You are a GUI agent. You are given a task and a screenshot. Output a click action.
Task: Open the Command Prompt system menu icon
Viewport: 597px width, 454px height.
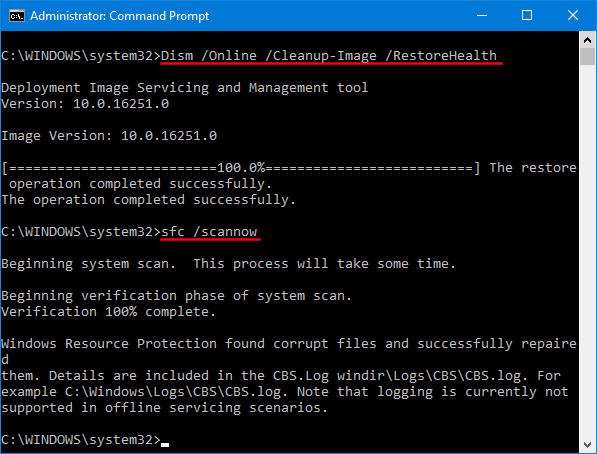coord(16,16)
